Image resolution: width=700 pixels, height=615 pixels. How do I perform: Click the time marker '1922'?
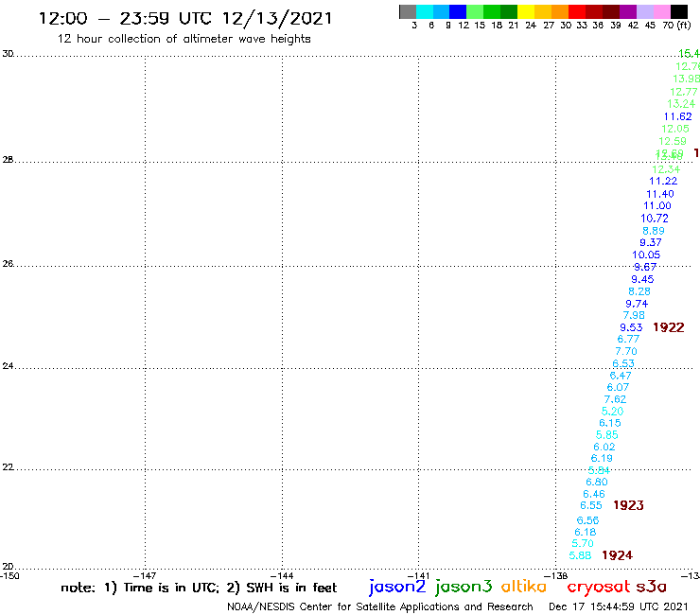pyautogui.click(x=668, y=327)
